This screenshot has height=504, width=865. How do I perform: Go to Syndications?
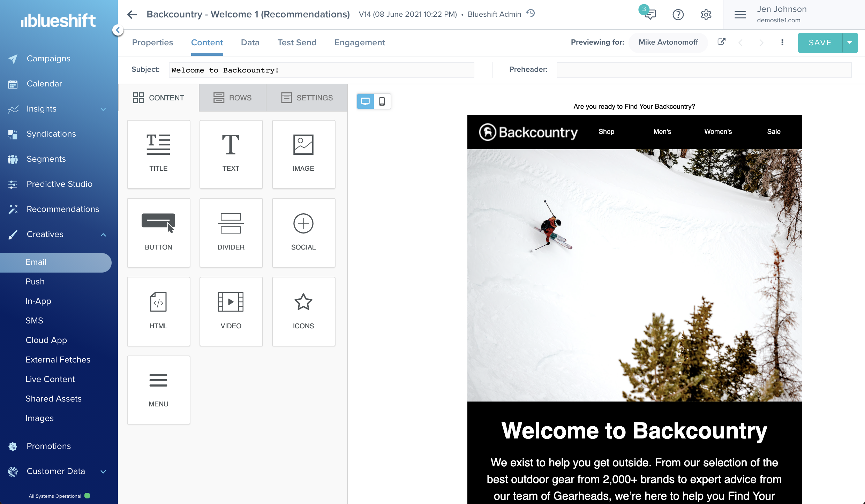pyautogui.click(x=51, y=134)
